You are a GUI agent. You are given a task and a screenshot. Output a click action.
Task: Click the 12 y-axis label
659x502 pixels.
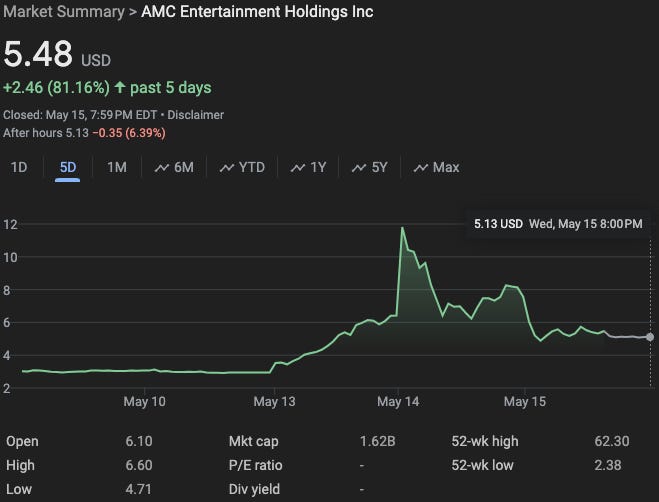coord(10,224)
